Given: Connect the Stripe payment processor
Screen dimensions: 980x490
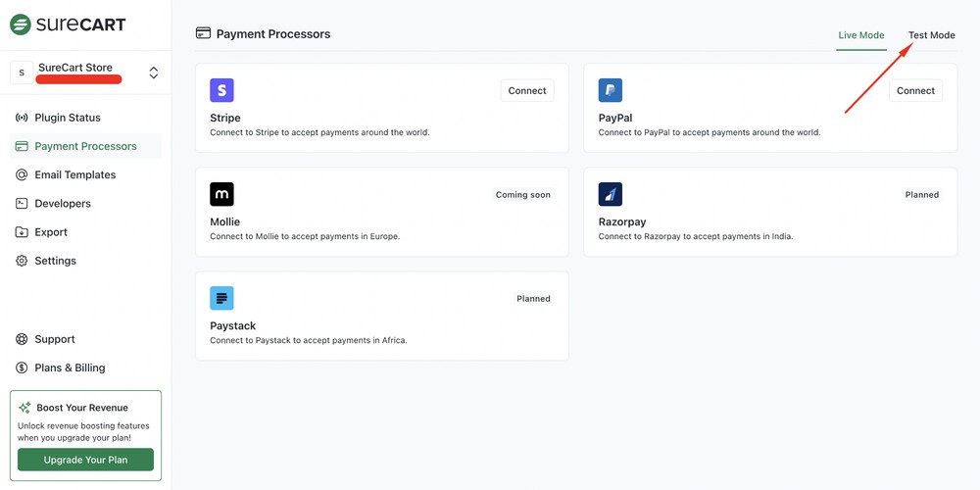Looking at the screenshot, I should 526,90.
